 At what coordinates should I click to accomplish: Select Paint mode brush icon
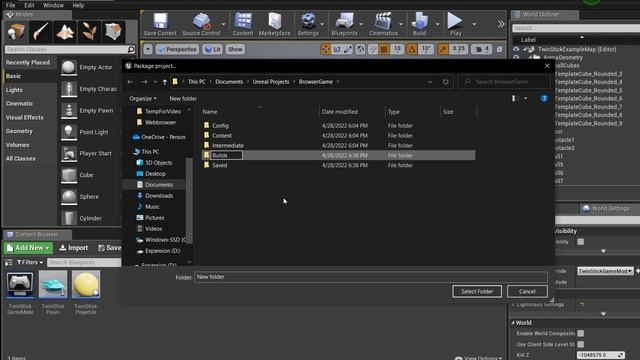[40, 32]
